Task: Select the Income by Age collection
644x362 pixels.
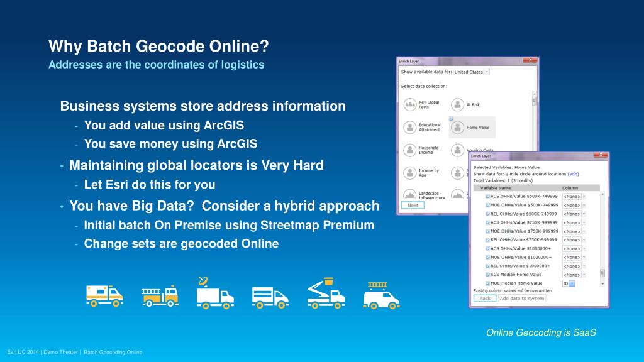Action: click(410, 173)
